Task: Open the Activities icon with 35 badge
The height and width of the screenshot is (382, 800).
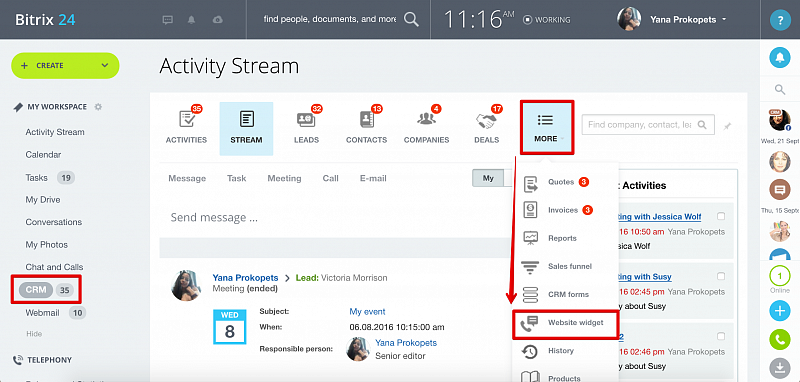Action: 187,120
